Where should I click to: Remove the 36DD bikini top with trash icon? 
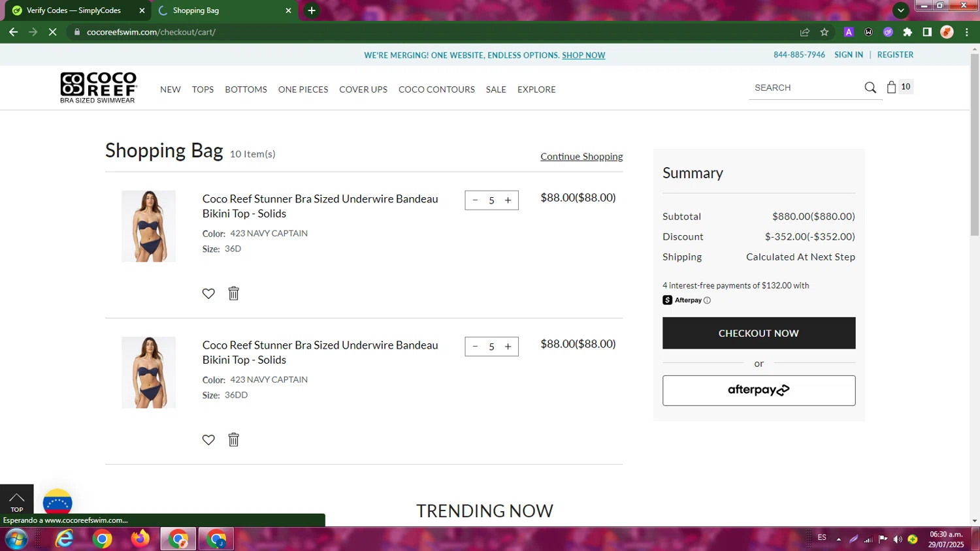pyautogui.click(x=233, y=439)
